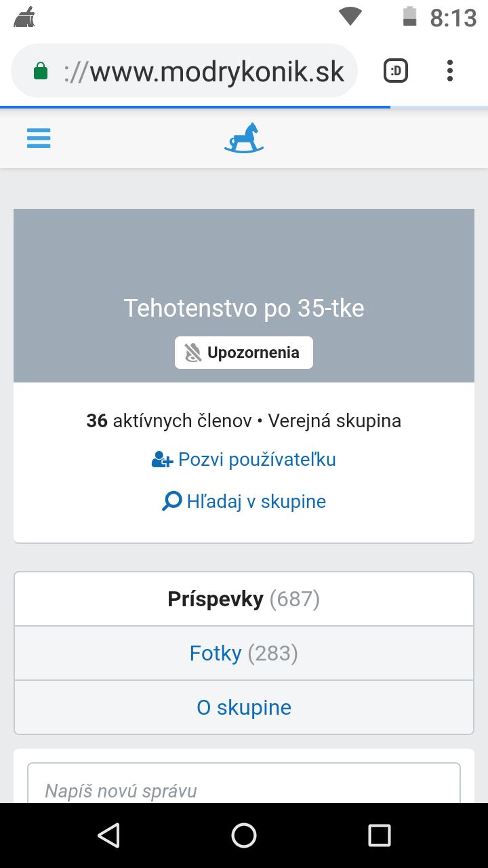Screen dimensions: 488x868
Task: Tap the muted bell notification icon
Action: [x=193, y=353]
